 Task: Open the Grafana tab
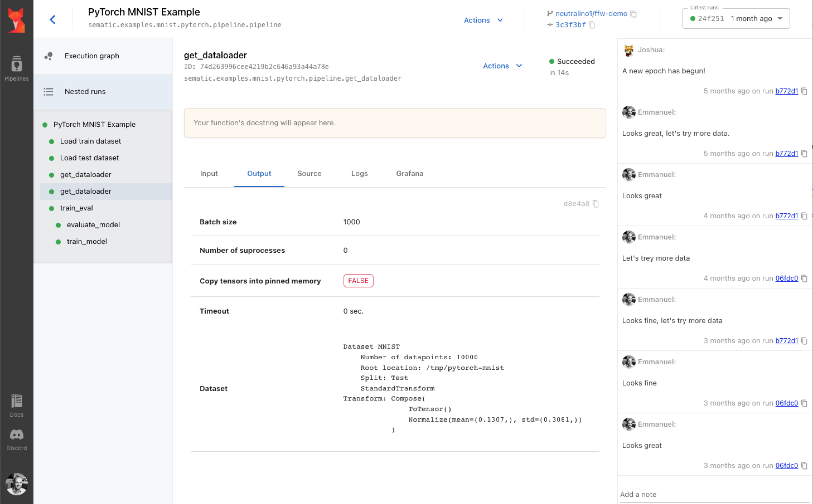(409, 173)
